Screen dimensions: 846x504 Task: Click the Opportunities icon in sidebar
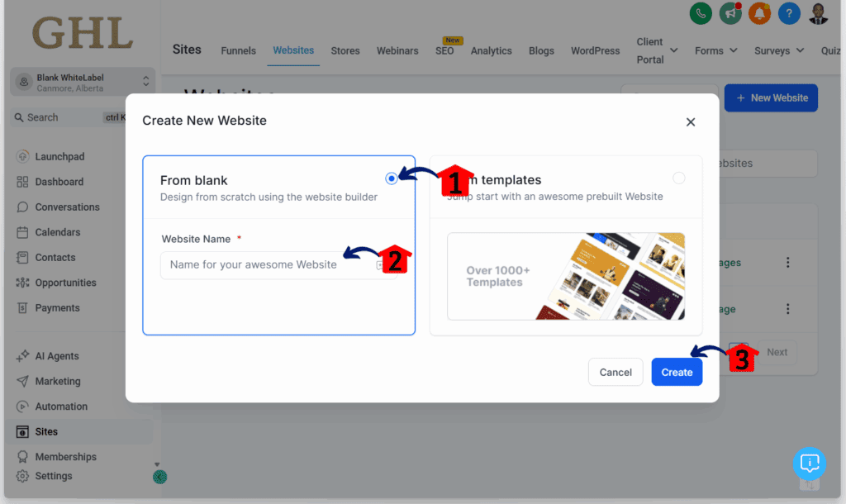click(22, 283)
